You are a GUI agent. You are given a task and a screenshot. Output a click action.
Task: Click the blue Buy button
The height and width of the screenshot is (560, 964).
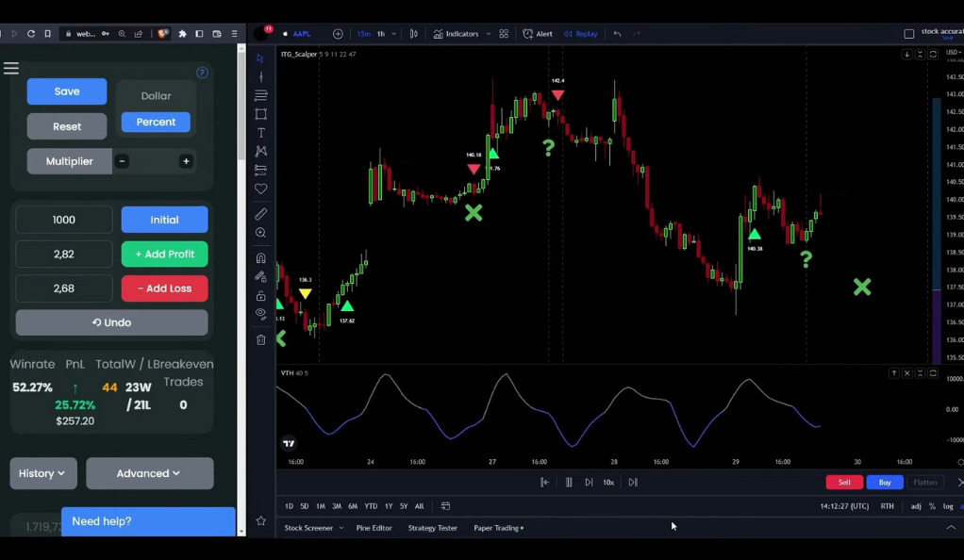tap(885, 483)
